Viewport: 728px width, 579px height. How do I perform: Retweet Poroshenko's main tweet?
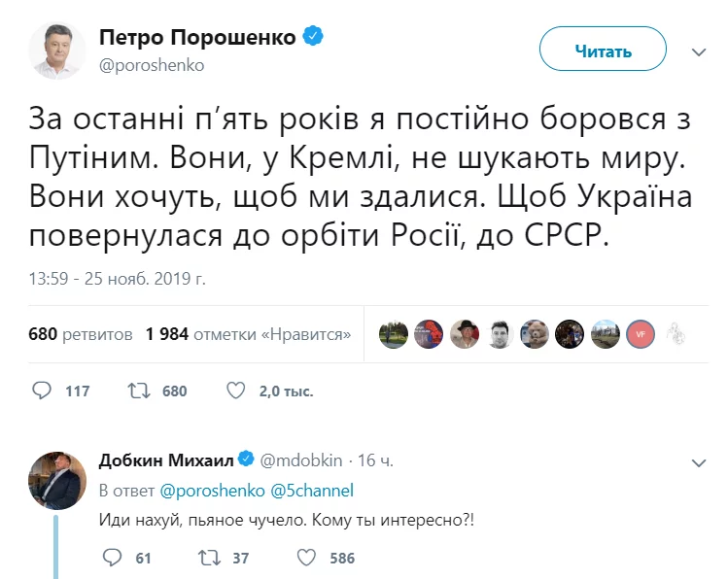(x=137, y=391)
